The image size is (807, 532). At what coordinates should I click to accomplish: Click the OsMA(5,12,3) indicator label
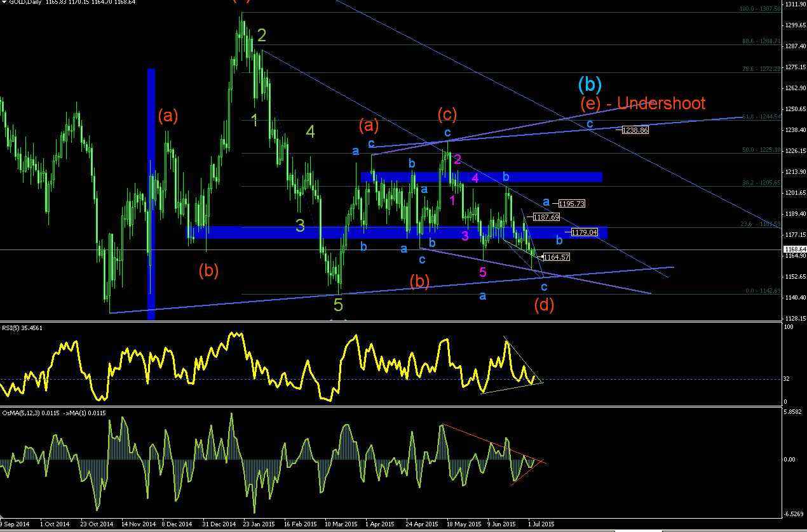(53, 413)
